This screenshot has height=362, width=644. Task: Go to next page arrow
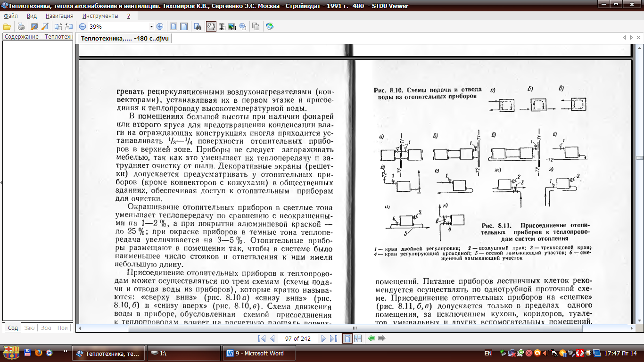[x=323, y=338]
